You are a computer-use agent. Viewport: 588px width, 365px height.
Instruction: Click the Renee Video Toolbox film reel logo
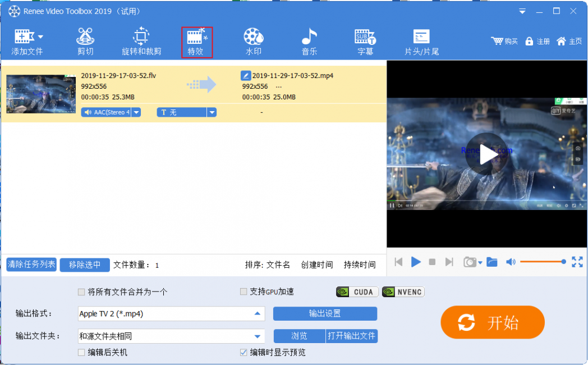click(x=14, y=11)
